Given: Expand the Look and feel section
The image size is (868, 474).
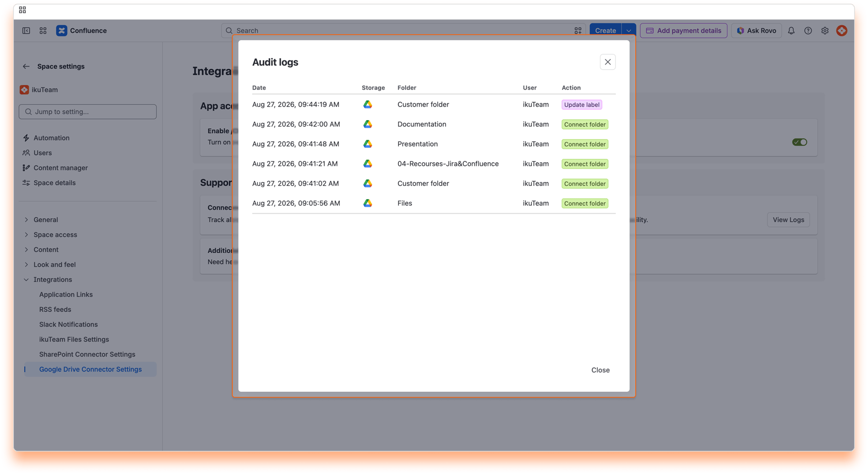Looking at the screenshot, I should coord(26,265).
